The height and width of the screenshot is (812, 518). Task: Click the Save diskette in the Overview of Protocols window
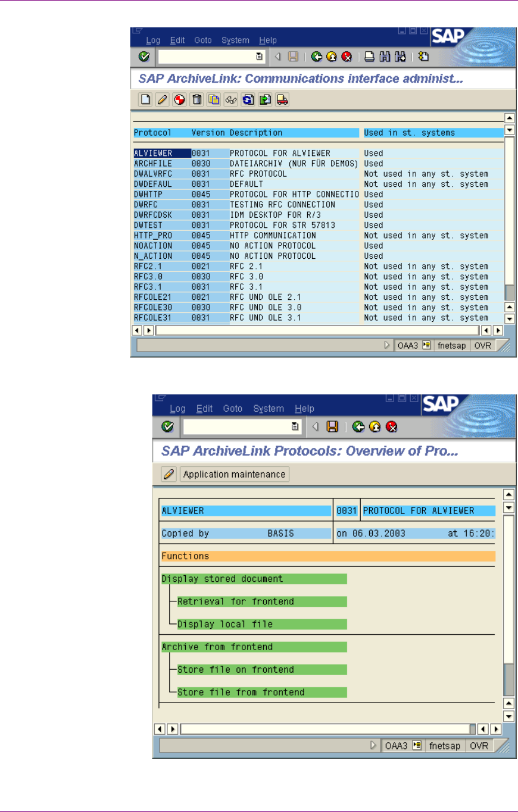click(x=333, y=426)
